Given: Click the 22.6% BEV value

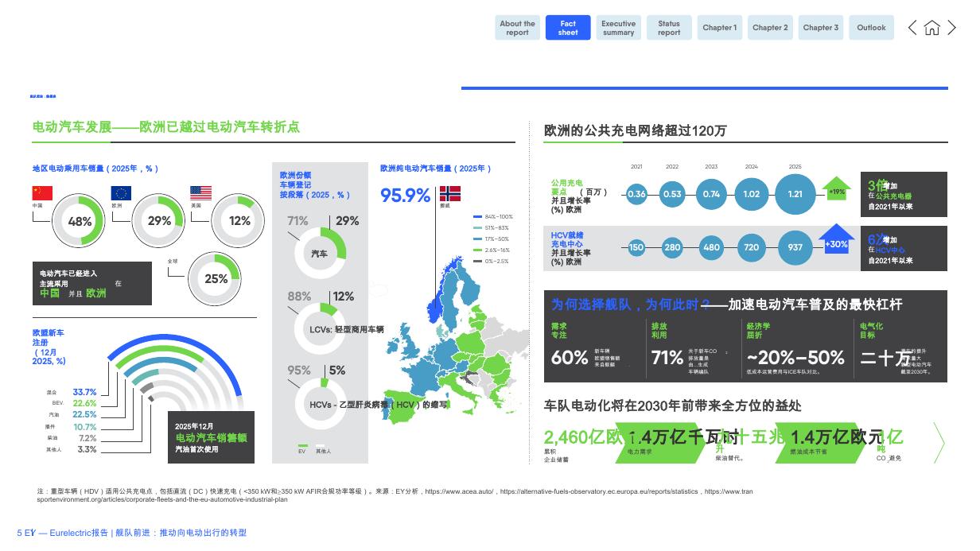Looking at the screenshot, I should coord(84,403).
